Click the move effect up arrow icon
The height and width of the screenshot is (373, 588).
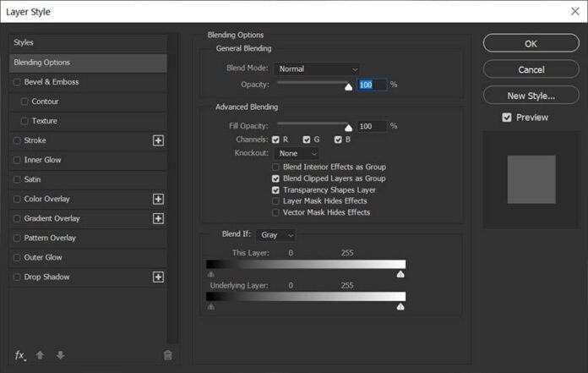coord(40,354)
